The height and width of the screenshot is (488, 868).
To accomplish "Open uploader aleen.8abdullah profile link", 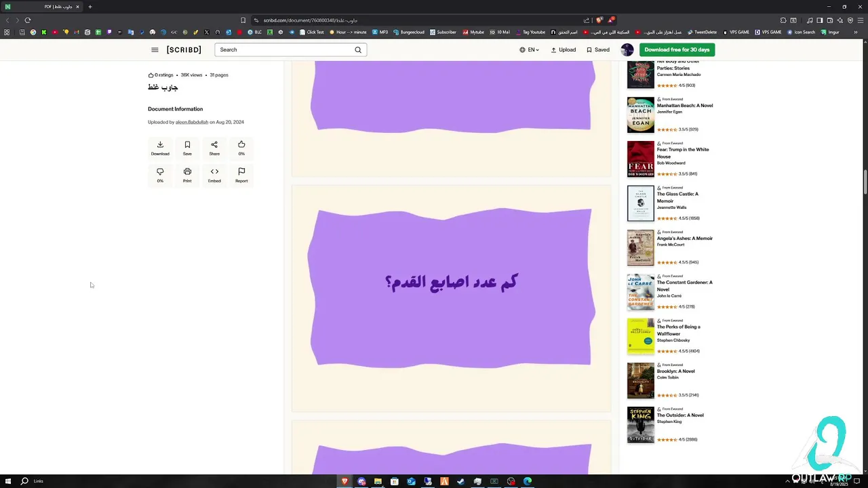I will (x=192, y=122).
